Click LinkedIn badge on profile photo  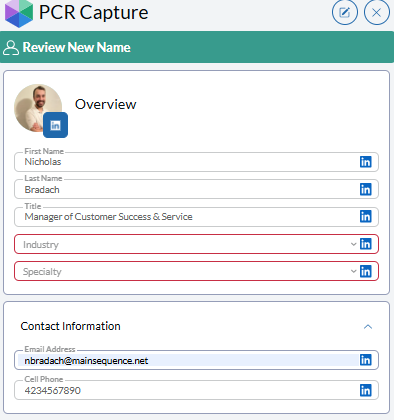coord(55,125)
